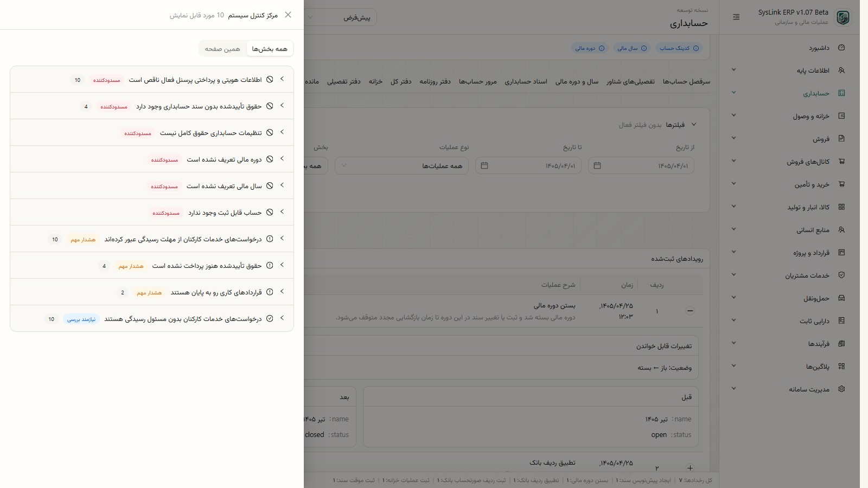
Task: Click the منابع انسانی sidebar icon
Action: [x=841, y=230]
